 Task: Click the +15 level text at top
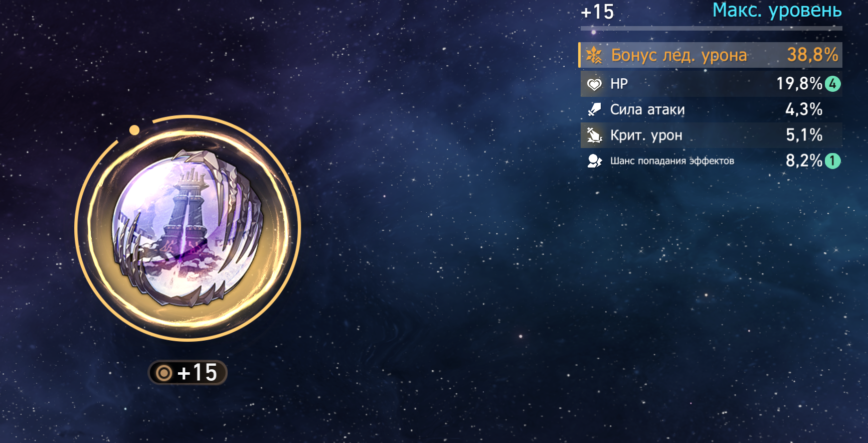coord(597,12)
